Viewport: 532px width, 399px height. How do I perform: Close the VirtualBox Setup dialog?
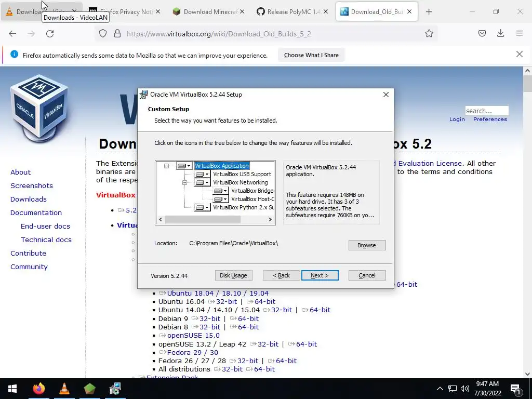pos(386,95)
